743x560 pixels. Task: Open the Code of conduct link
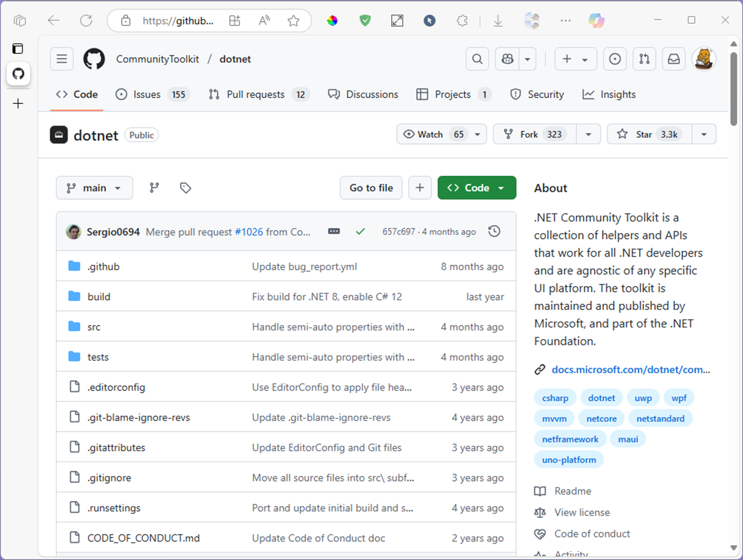(592, 534)
